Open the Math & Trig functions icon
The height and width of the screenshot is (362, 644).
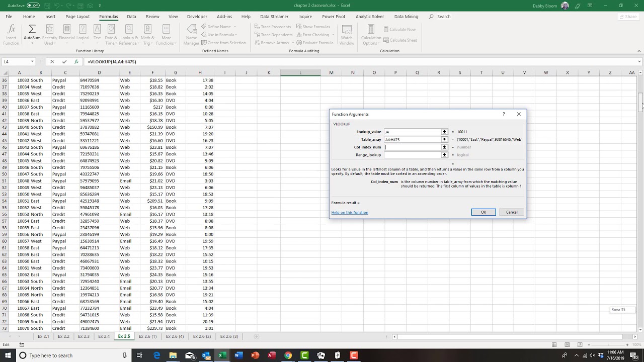[148, 30]
